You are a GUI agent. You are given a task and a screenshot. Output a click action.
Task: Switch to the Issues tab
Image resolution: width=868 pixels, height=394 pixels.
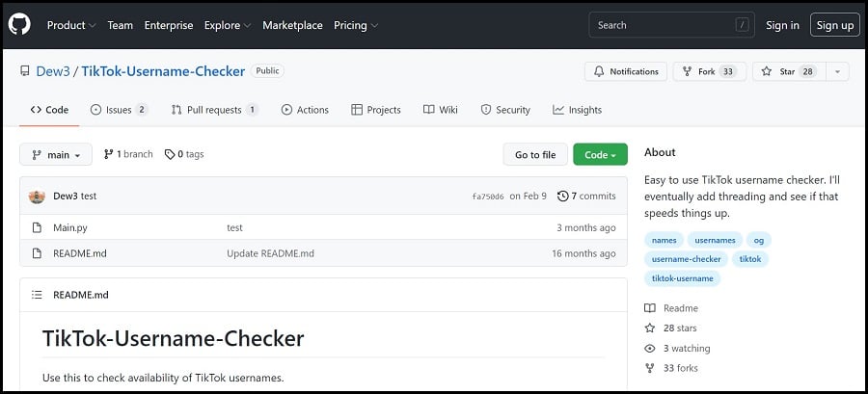coord(119,110)
